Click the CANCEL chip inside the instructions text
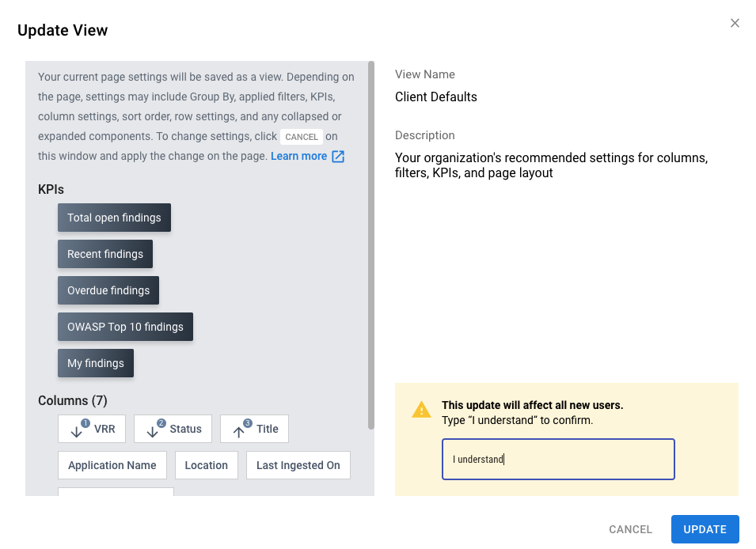756x549 pixels. pyautogui.click(x=302, y=136)
